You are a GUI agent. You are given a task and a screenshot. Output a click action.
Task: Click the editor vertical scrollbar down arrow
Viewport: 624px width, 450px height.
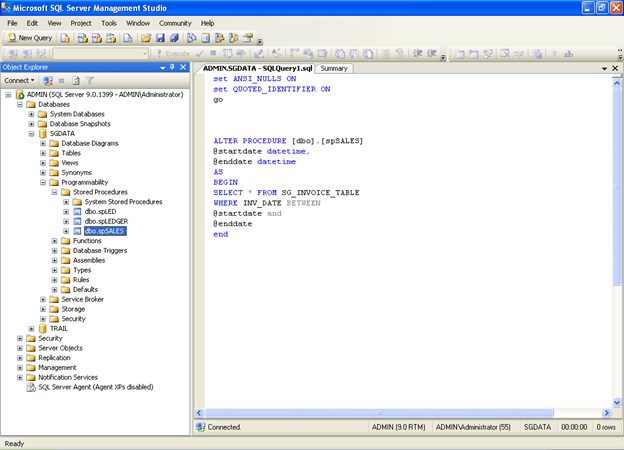point(617,403)
